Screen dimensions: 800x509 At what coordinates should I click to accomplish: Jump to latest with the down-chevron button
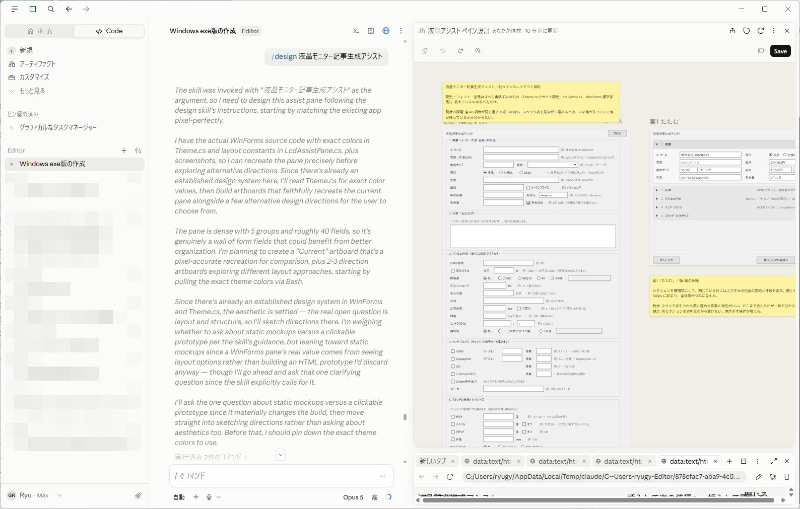point(281,454)
